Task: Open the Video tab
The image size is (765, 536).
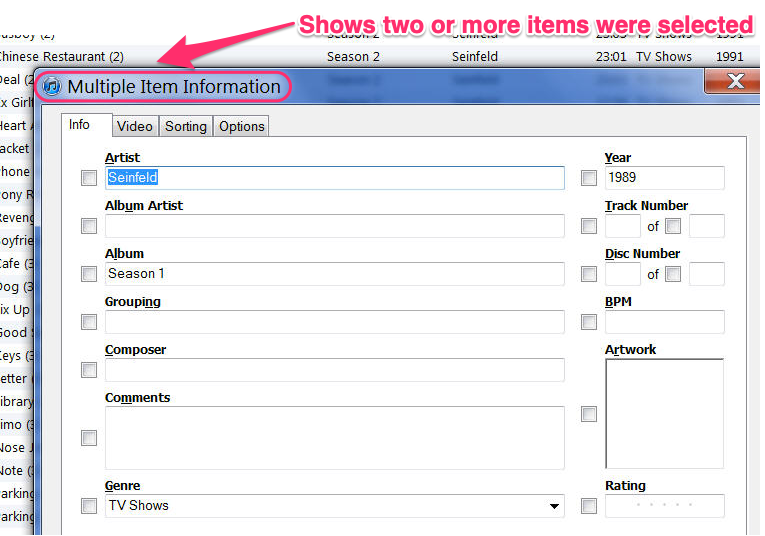Action: point(135,126)
